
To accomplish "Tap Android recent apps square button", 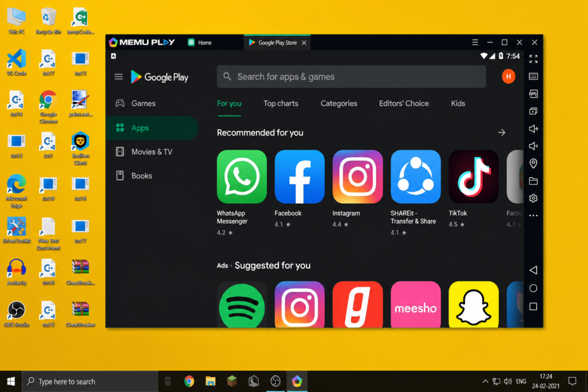I will (533, 306).
